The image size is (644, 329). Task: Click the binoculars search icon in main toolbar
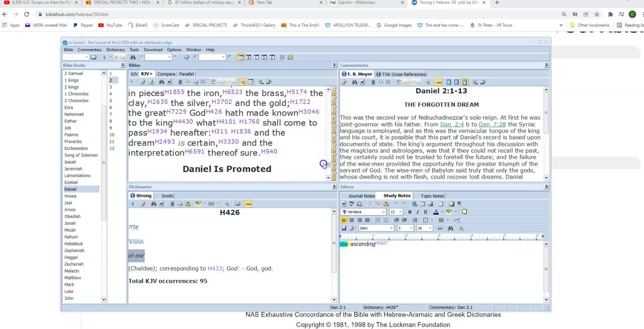133,57
